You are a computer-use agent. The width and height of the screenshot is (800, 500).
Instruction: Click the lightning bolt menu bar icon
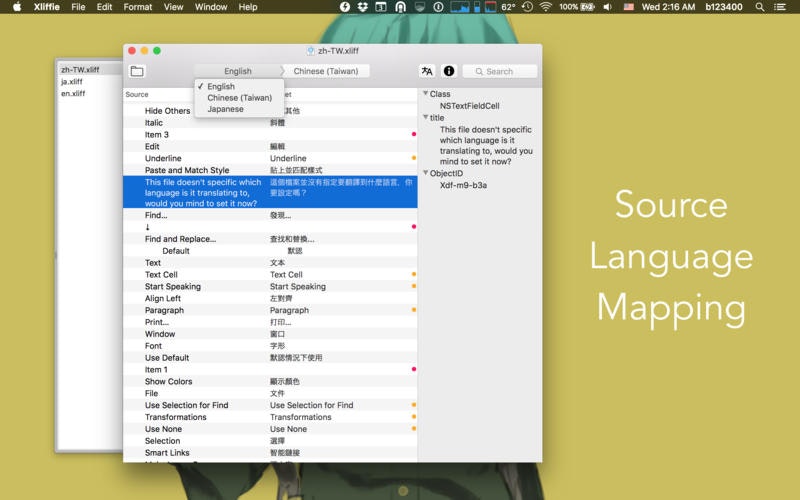point(345,7)
